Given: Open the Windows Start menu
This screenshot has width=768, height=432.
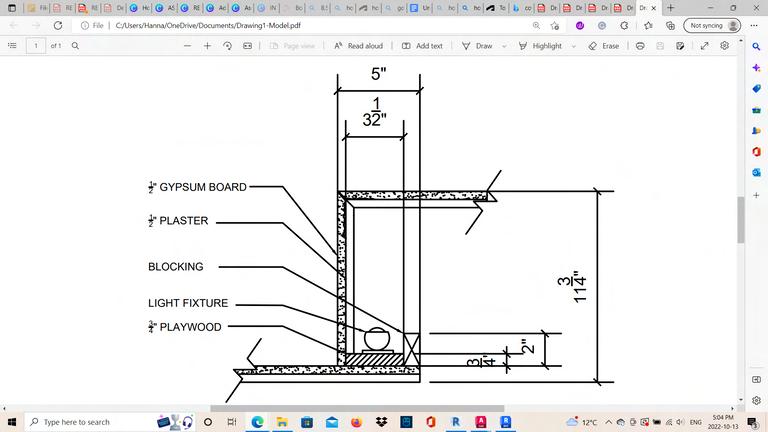Looking at the screenshot, I should [x=12, y=422].
